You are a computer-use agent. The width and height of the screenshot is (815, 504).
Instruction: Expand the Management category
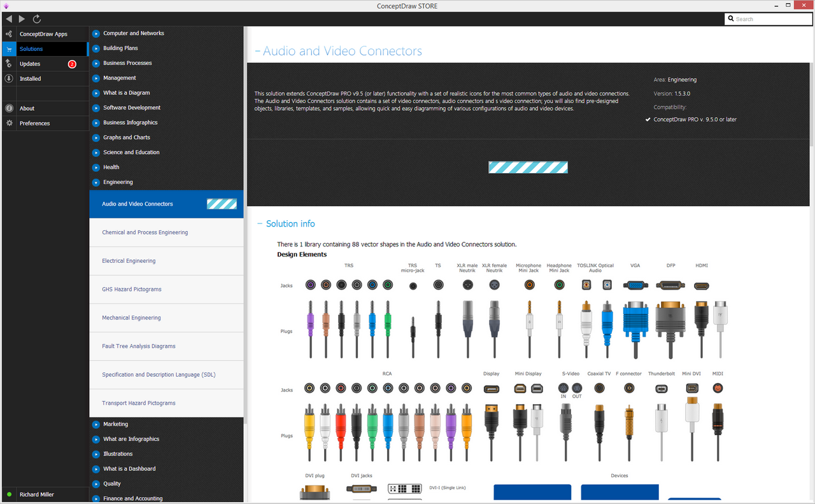coord(96,78)
